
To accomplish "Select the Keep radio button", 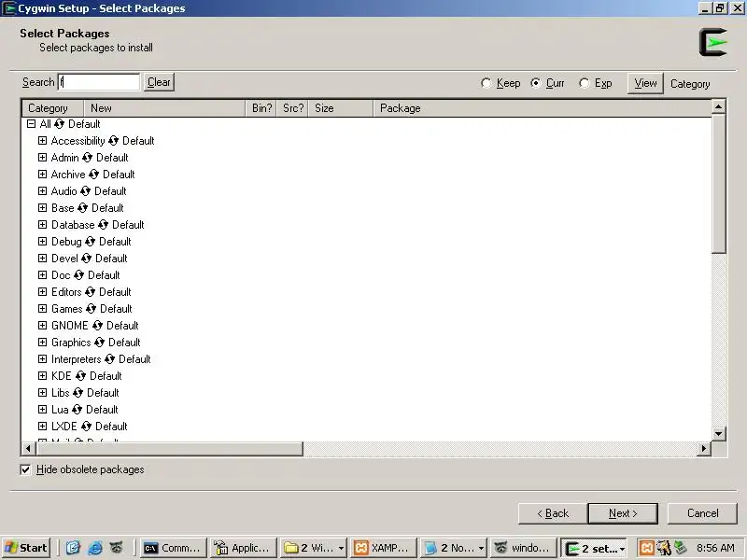I will 486,83.
